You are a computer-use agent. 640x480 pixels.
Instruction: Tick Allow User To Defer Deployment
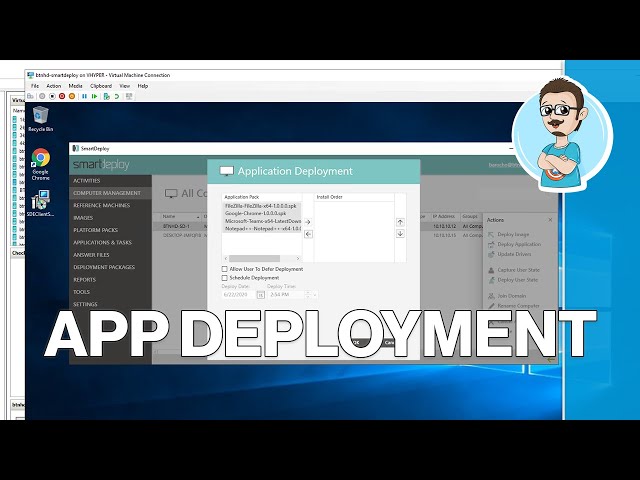point(224,269)
